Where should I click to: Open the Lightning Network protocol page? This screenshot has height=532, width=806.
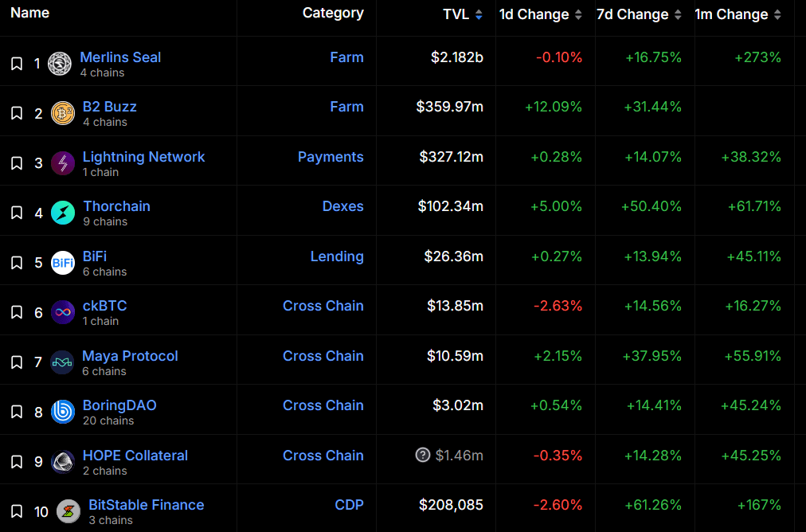tap(143, 157)
